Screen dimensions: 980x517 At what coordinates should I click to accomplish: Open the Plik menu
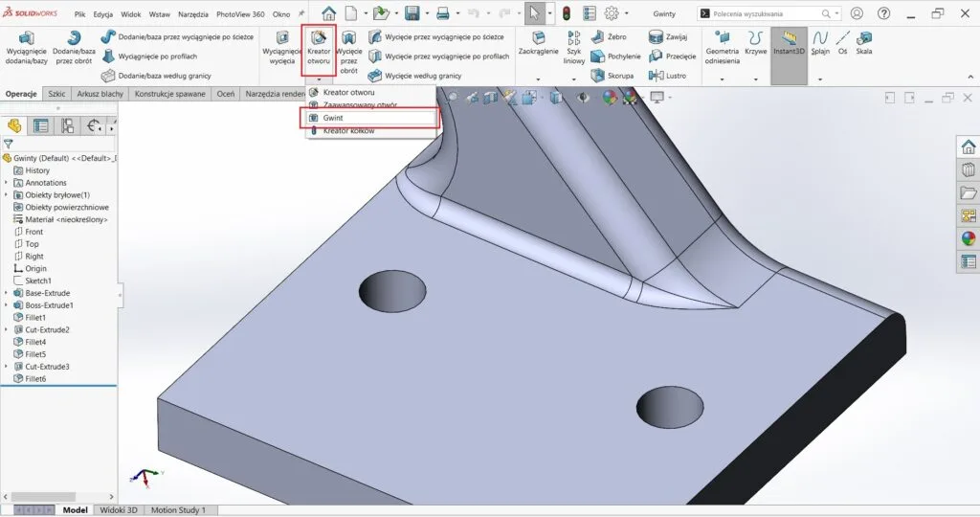point(79,13)
